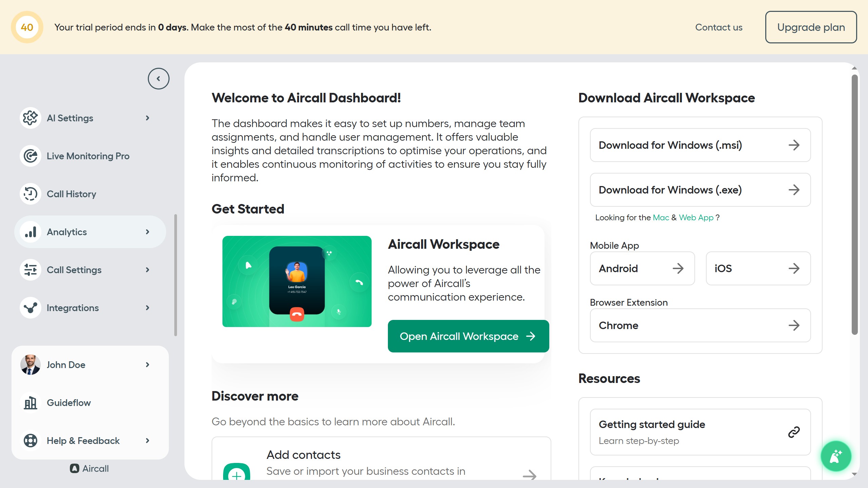
Task: Open John Doe profile menu
Action: [90, 365]
